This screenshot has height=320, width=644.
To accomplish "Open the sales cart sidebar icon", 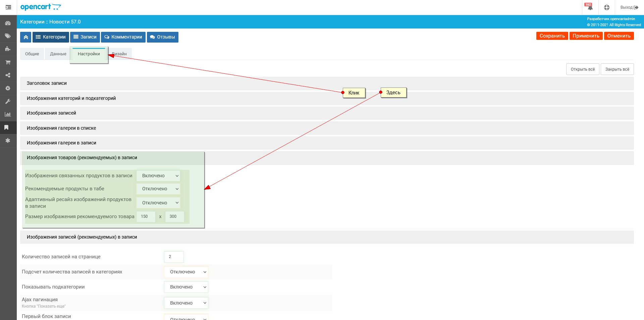I will pyautogui.click(x=8, y=62).
